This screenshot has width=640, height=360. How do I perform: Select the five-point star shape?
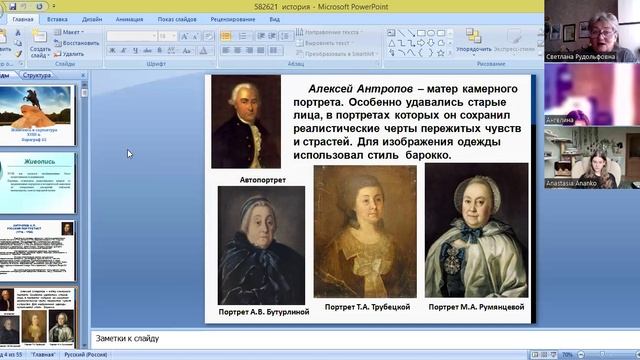441,53
